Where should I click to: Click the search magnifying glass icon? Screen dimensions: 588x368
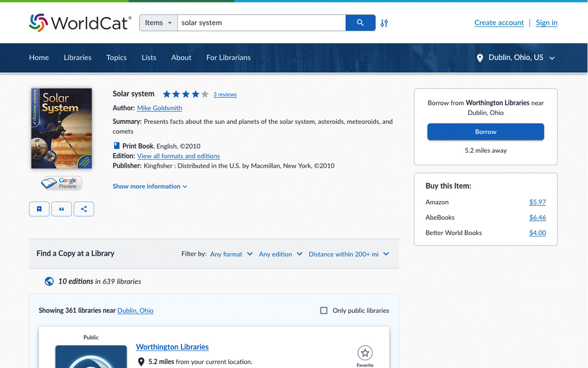tap(360, 23)
